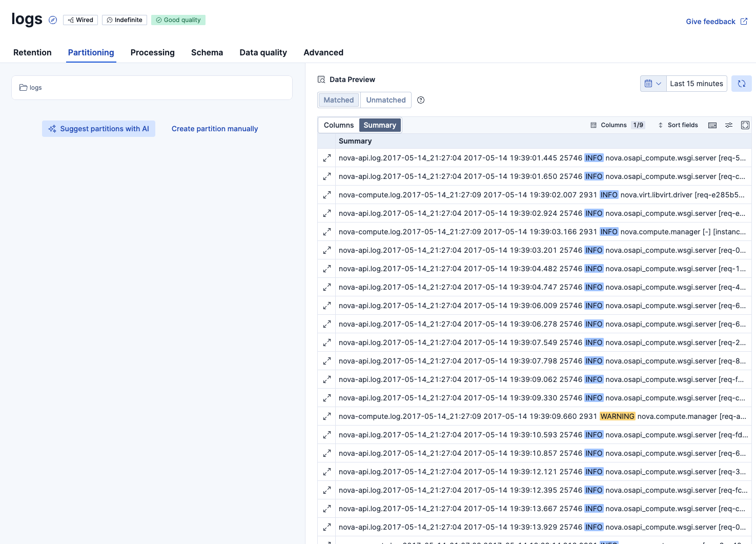The height and width of the screenshot is (544, 756).
Task: Expand the row with timestamp 19:39:10.857
Action: tap(327, 453)
